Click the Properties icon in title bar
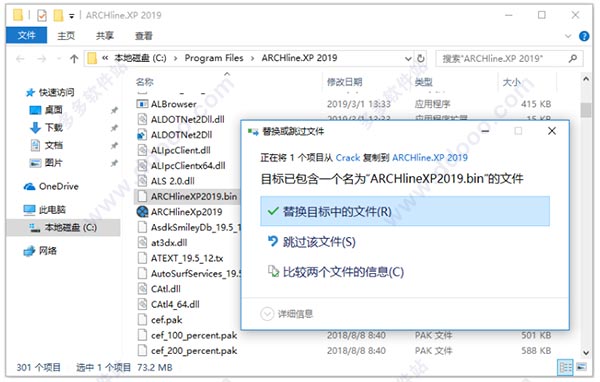Screen dimensions: 600x382 coord(42,15)
